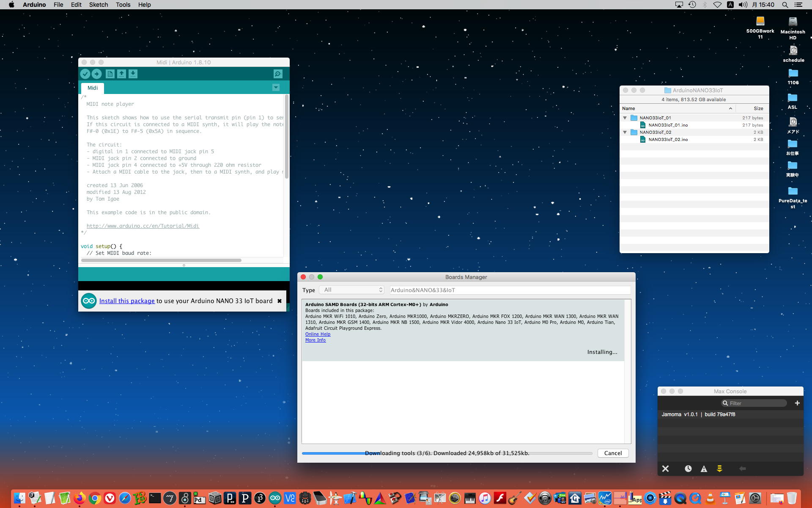This screenshot has width=812, height=508.
Task: Collapse the NANO33IoT_01 folder triangle
Action: click(625, 118)
